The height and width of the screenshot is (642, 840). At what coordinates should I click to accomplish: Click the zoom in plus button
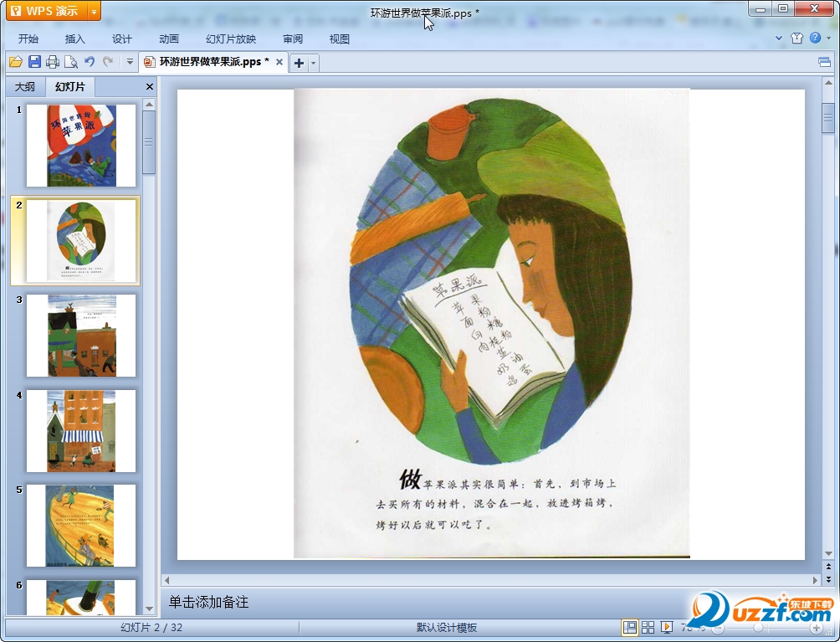tap(816, 628)
